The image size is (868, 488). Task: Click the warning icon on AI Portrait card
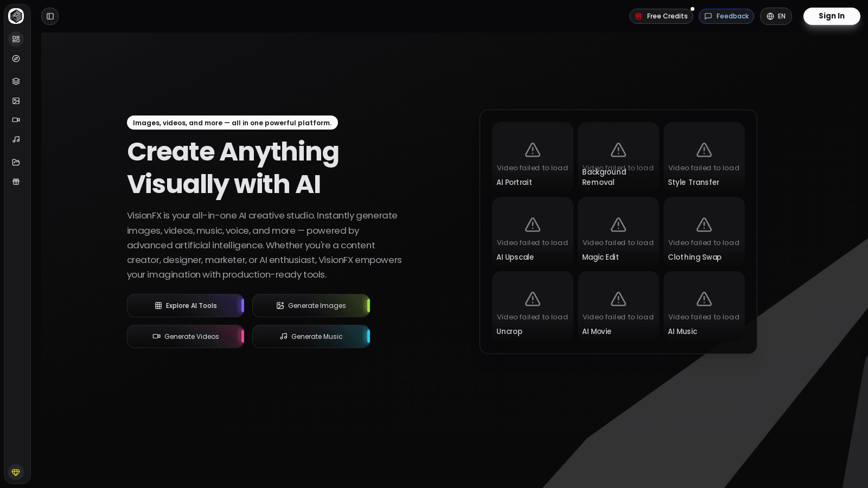tap(533, 150)
